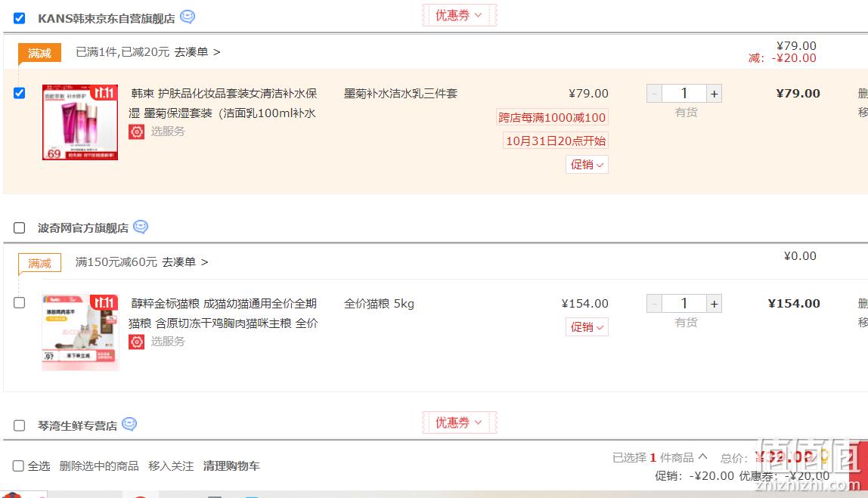
Task: Click 10月31日20点开始 promotion tag
Action: click(556, 141)
